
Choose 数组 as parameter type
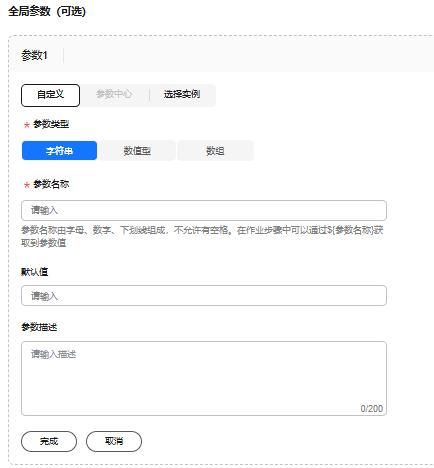215,151
